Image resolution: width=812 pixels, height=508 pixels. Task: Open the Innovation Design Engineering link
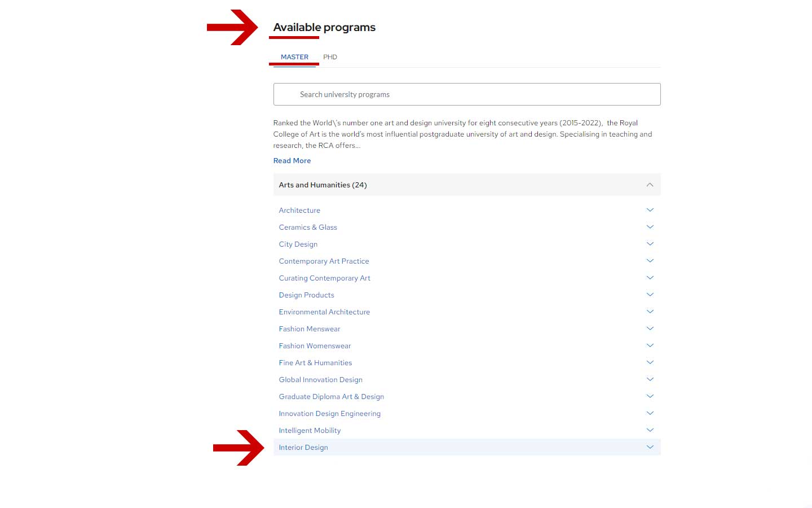329,414
